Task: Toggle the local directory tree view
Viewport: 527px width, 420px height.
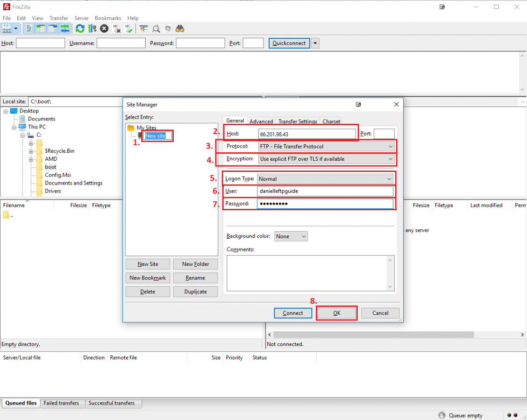Action: pyautogui.click(x=41, y=28)
